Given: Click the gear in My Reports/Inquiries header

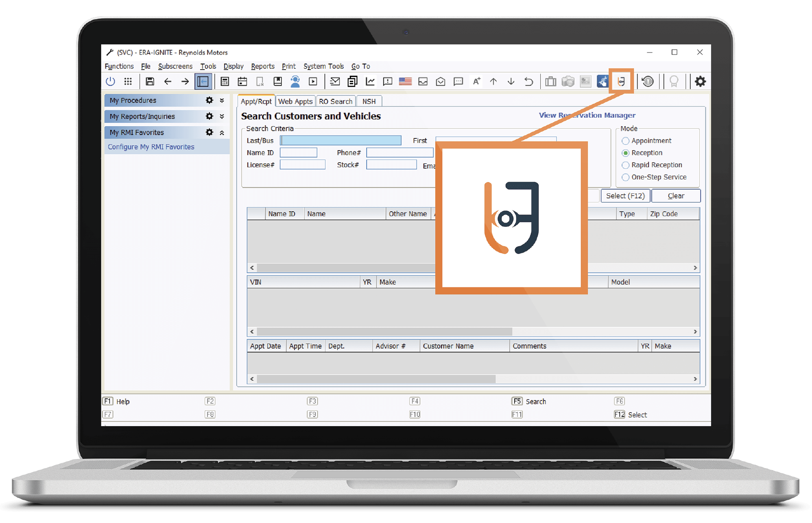Looking at the screenshot, I should click(x=209, y=116).
